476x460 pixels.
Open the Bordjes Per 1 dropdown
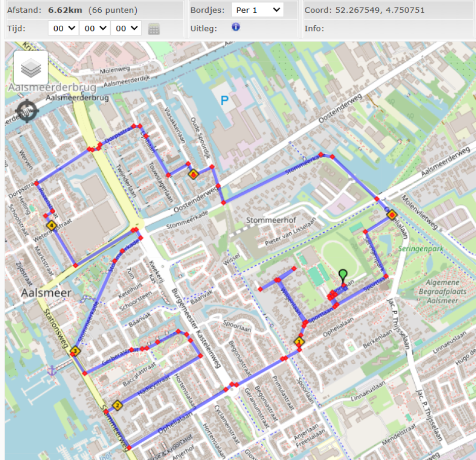(257, 10)
